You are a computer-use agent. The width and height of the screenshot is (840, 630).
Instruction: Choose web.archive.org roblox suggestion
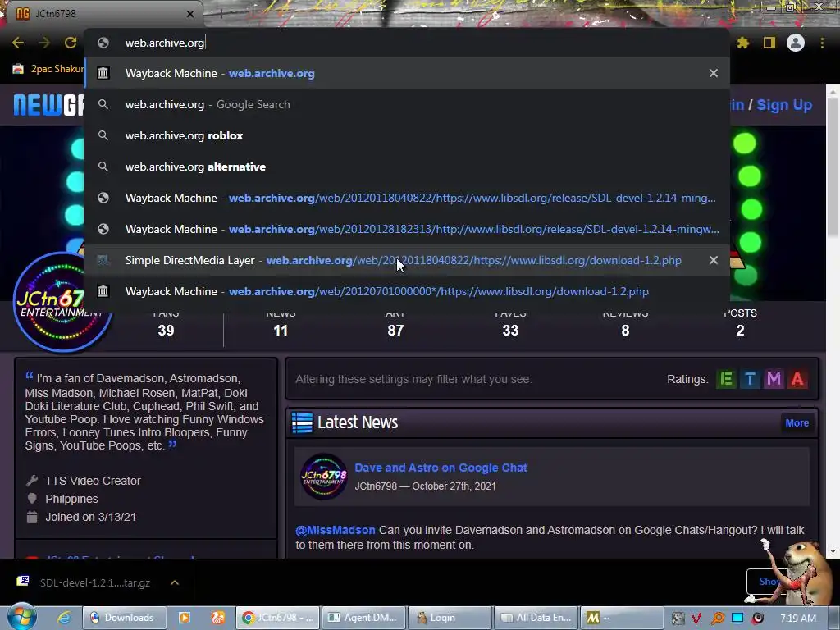pyautogui.click(x=407, y=135)
